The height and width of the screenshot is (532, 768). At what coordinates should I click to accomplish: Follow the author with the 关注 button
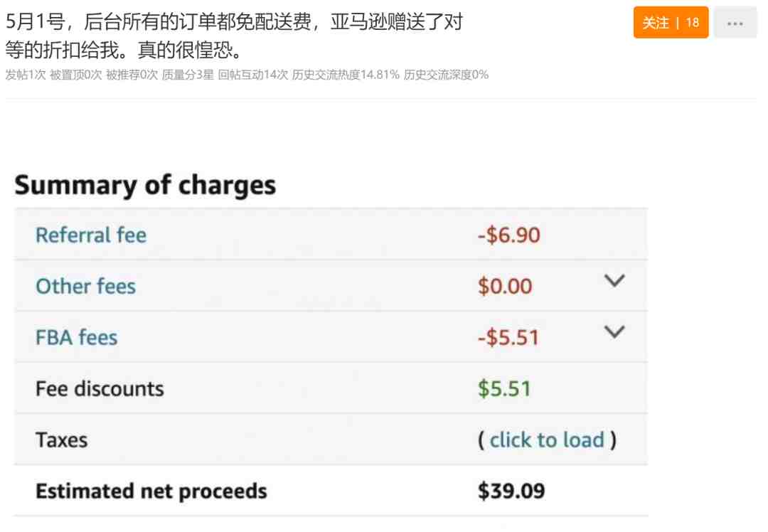[x=671, y=23]
